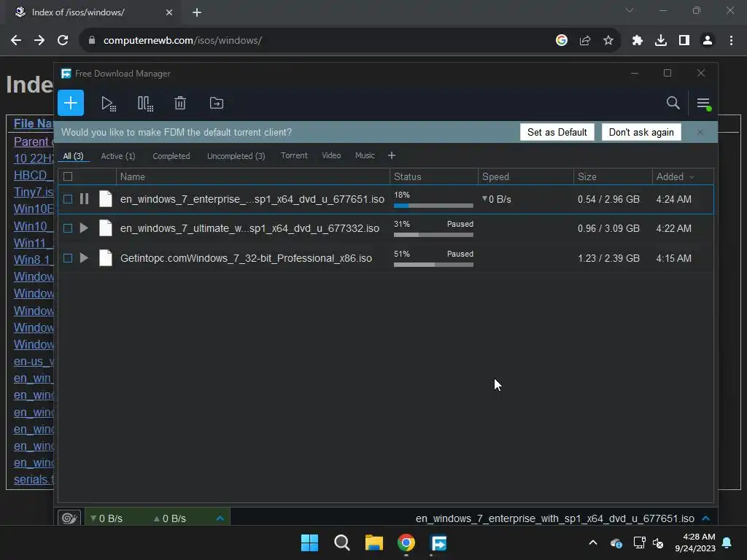Switch to the Uncompleted (3) tab
The height and width of the screenshot is (560, 747).
(x=236, y=156)
